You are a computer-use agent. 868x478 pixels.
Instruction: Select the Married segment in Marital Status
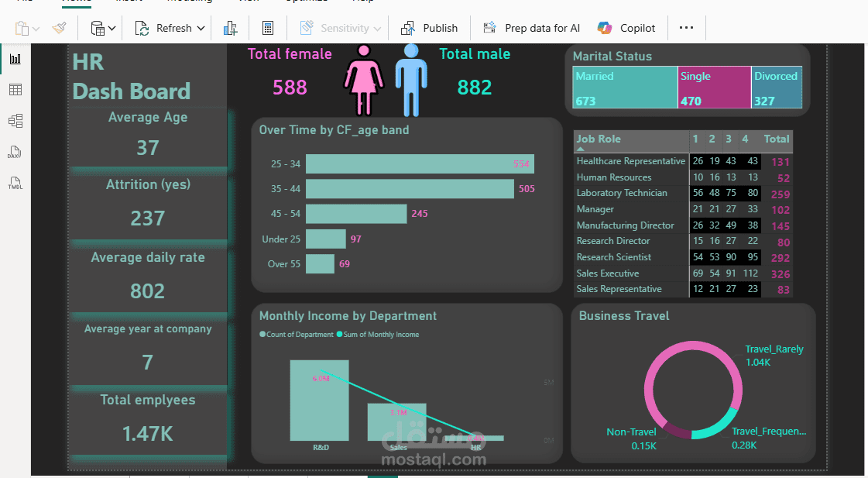pos(625,87)
